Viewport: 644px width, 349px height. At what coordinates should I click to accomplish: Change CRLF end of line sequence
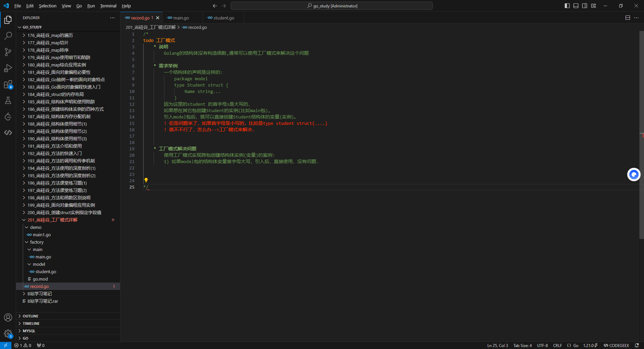point(557,345)
